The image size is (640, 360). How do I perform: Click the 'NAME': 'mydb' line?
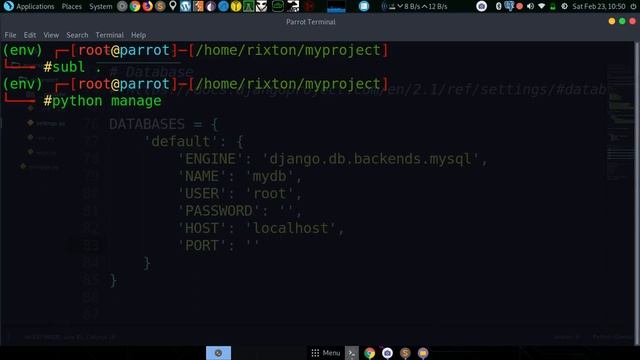point(240,176)
